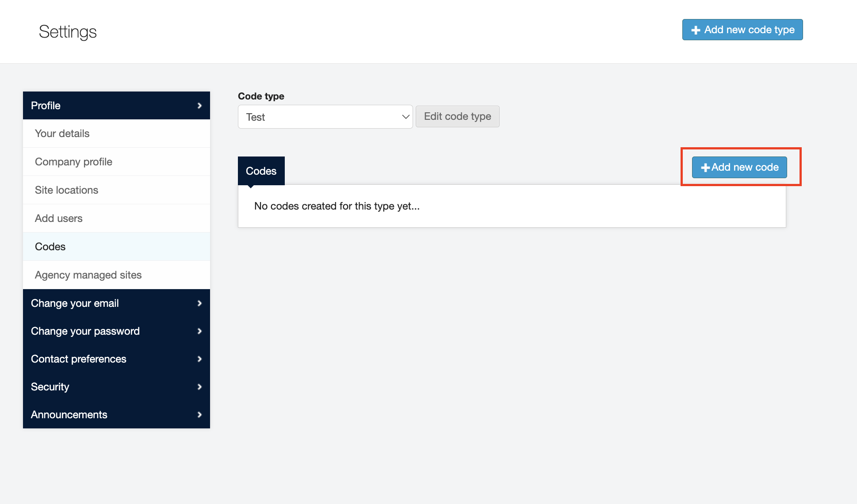Image resolution: width=857 pixels, height=504 pixels.
Task: Click chevron arrow next to Change your email
Action: coord(199,303)
